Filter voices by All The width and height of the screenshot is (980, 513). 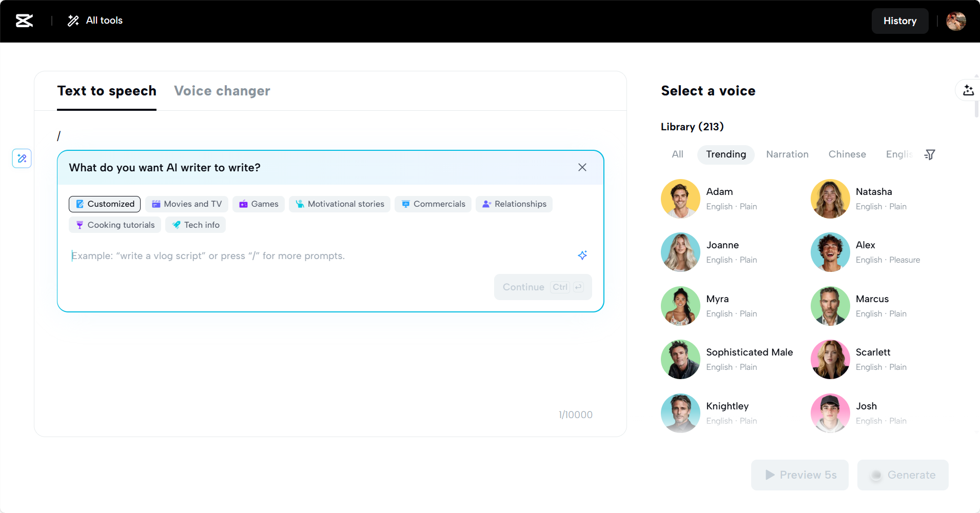click(677, 154)
